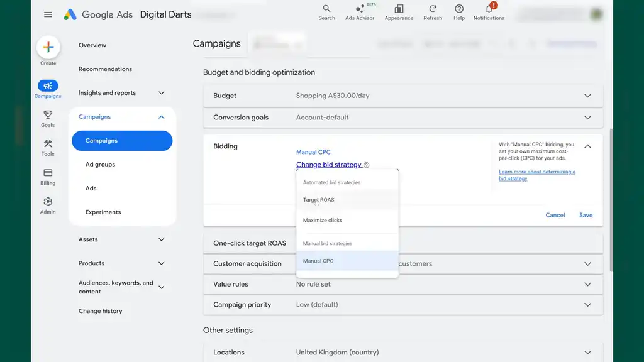Viewport: 644px width, 362px height.
Task: Refresh the page data
Action: pos(433,13)
